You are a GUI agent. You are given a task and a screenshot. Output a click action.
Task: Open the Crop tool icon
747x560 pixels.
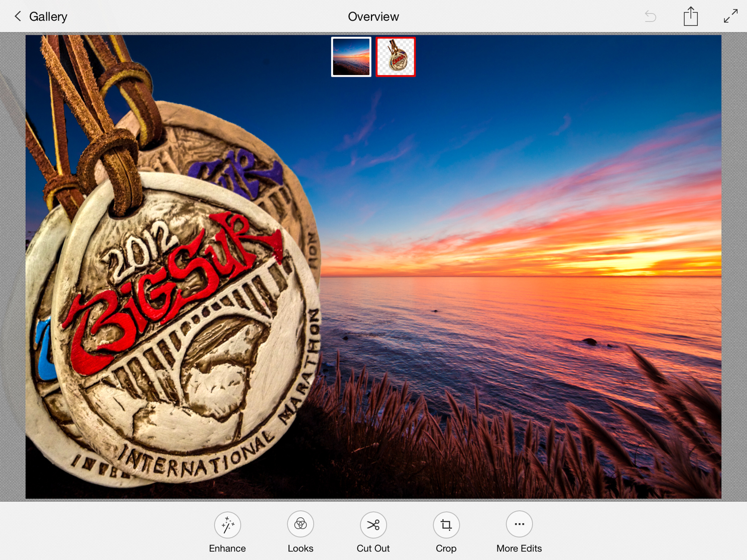coord(446,525)
